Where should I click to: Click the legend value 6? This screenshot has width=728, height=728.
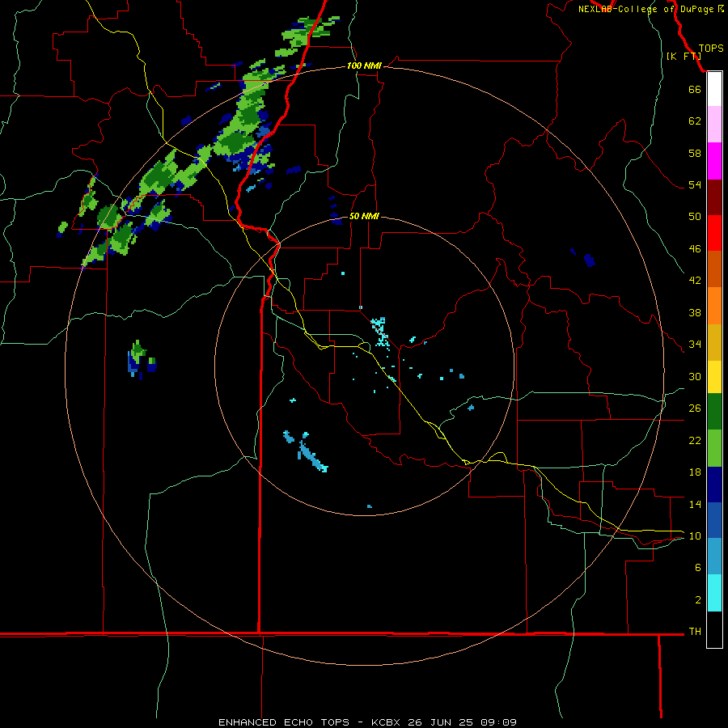698,568
